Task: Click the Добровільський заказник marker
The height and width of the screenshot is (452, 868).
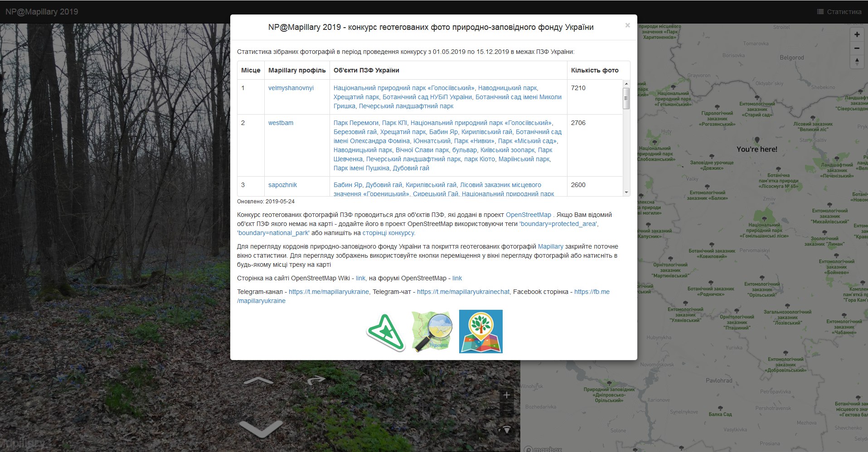Action: pyautogui.click(x=786, y=354)
